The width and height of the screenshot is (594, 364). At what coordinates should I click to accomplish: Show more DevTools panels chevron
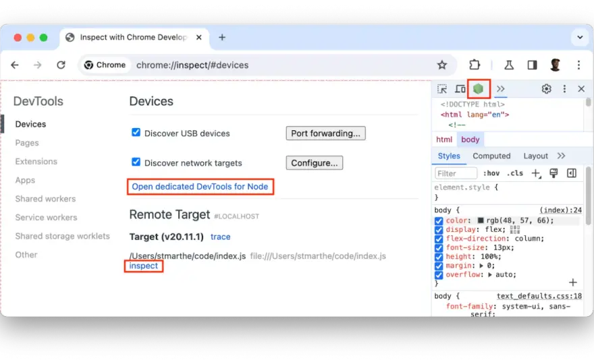tap(500, 89)
